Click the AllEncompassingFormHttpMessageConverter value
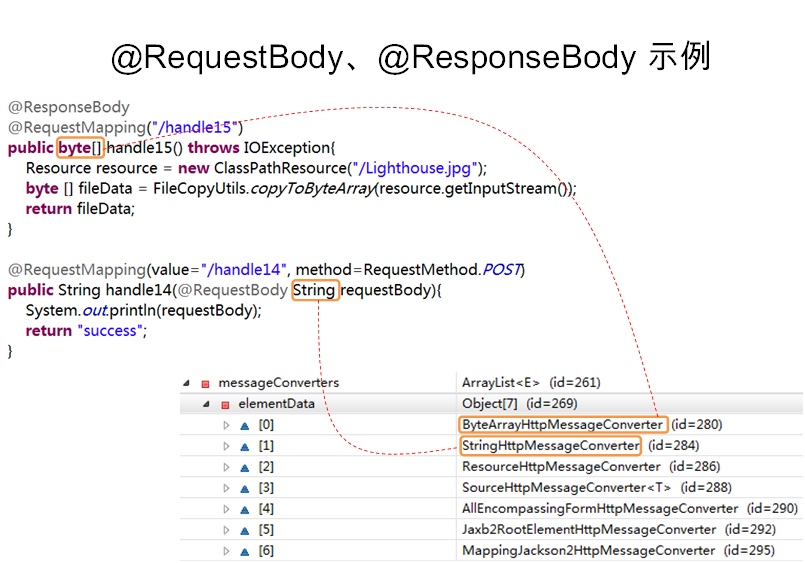 click(x=600, y=509)
